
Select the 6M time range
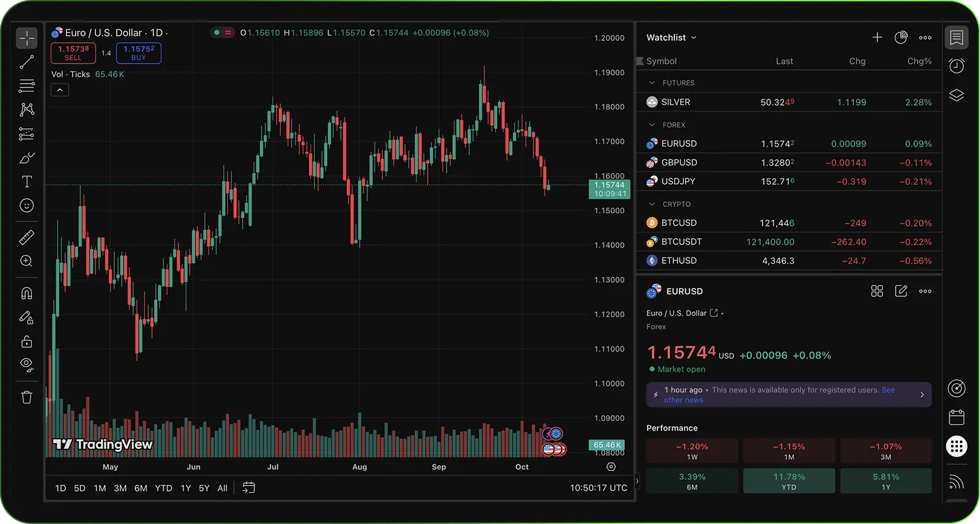click(141, 488)
